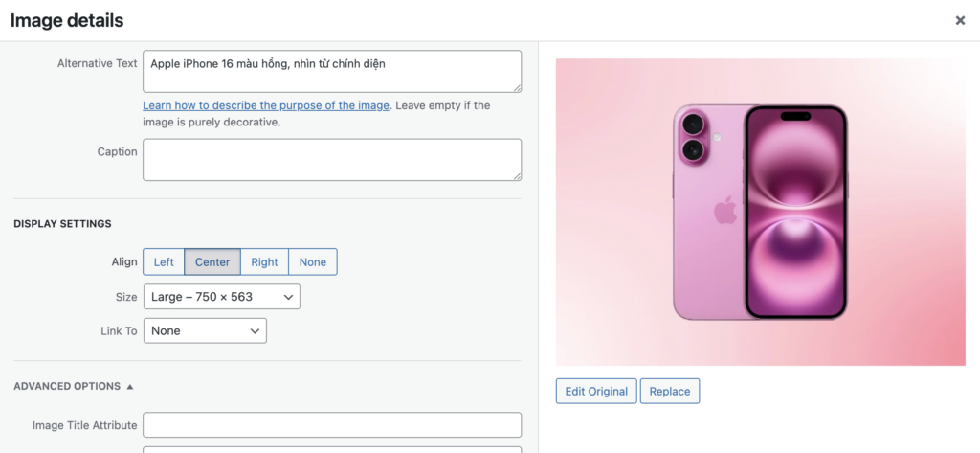Click the pink iPhone preview image
Image resolution: width=980 pixels, height=453 pixels.
760,213
